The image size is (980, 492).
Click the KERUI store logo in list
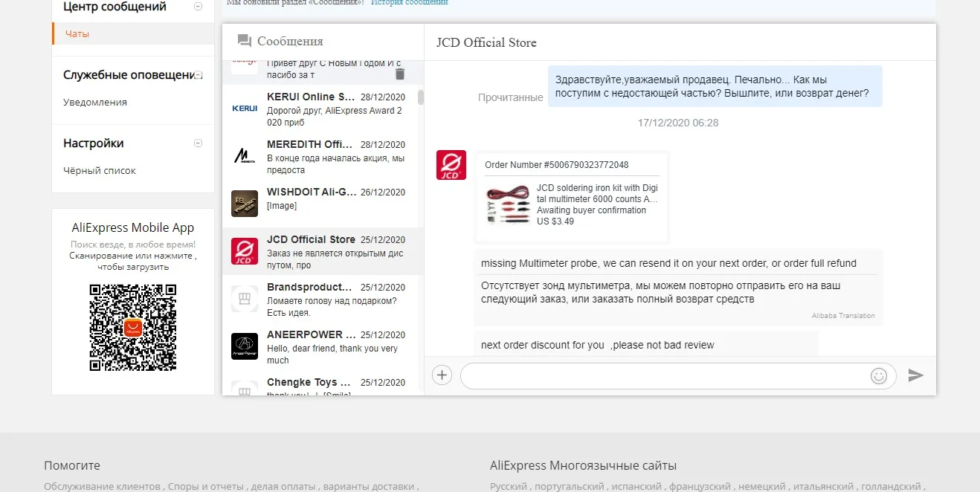point(245,109)
